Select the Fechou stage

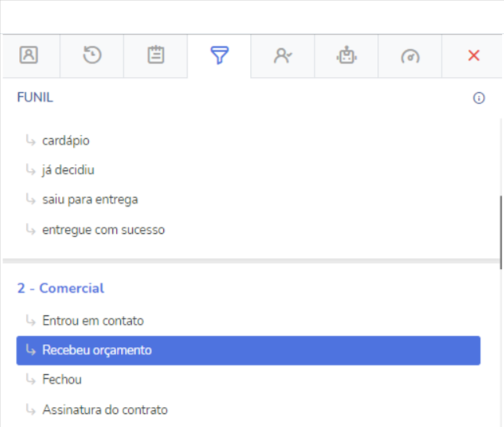click(62, 379)
